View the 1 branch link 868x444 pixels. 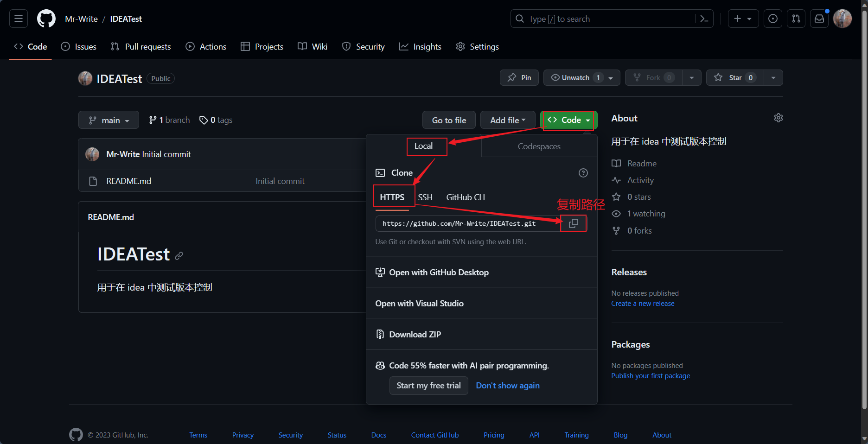click(x=169, y=120)
